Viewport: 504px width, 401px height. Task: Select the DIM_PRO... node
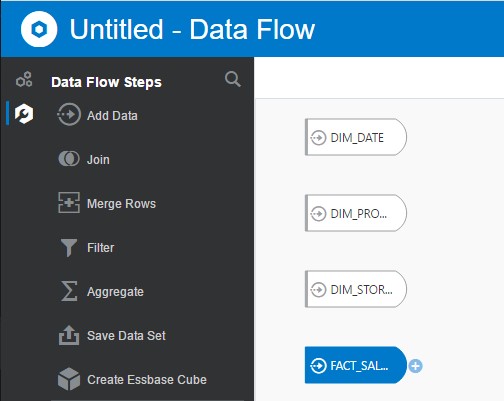[356, 213]
